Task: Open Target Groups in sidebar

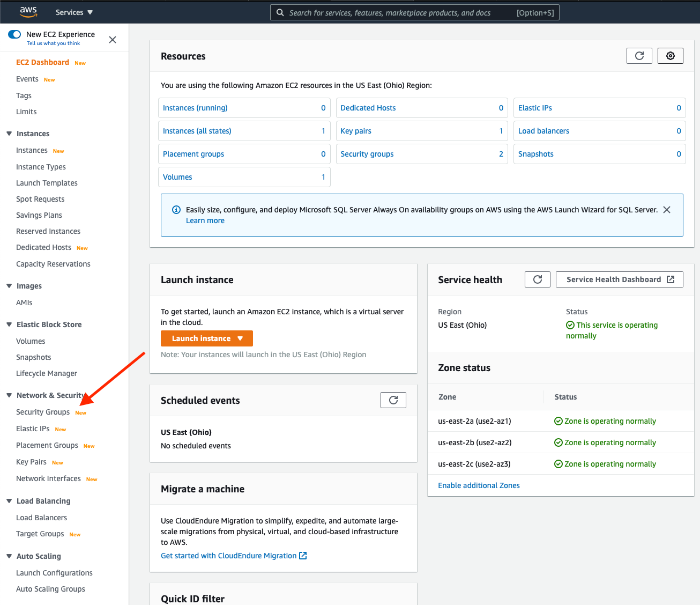Action: click(x=40, y=534)
